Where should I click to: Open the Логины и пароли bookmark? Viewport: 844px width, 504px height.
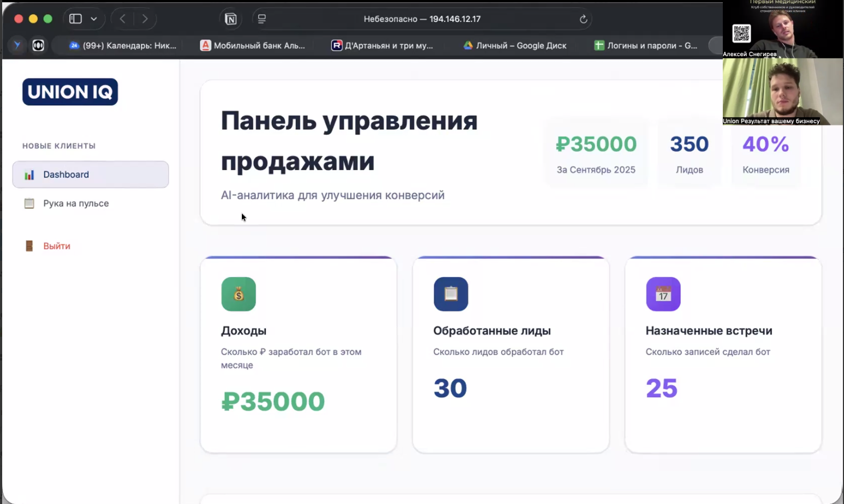(x=646, y=46)
